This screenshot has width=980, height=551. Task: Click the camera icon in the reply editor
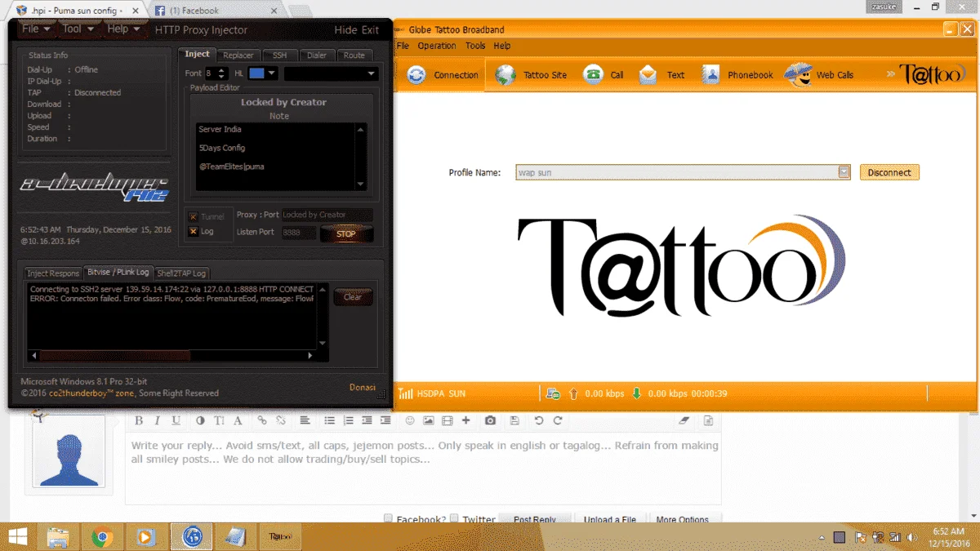pyautogui.click(x=490, y=420)
